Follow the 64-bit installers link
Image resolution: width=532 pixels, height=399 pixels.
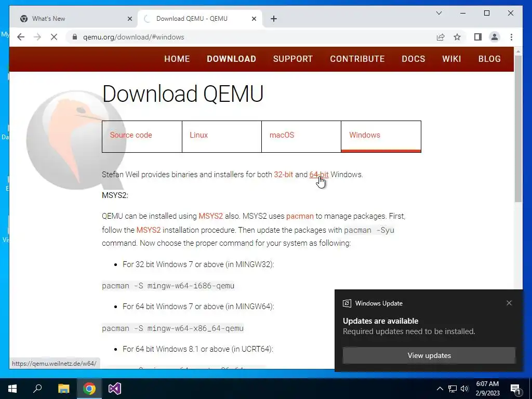[319, 175]
